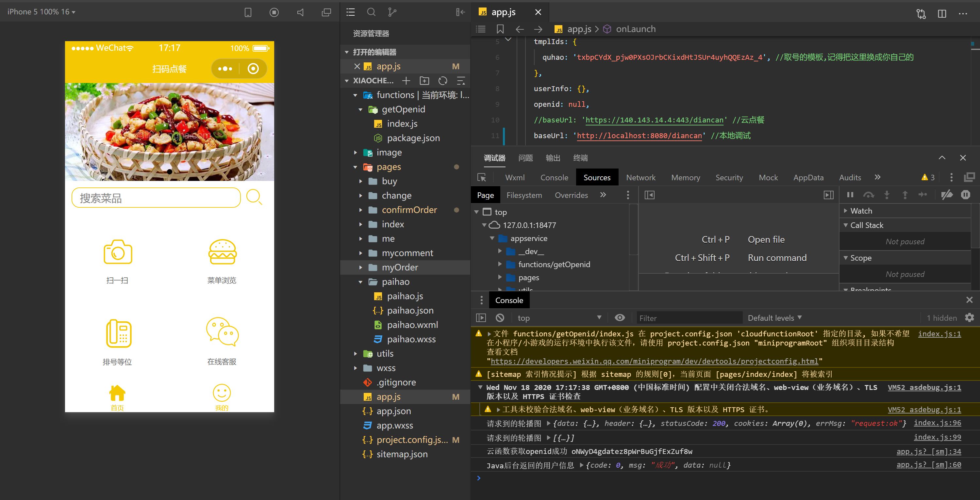The height and width of the screenshot is (500, 980).
Task: Open the Filesystem tab in Sources
Action: click(524, 195)
